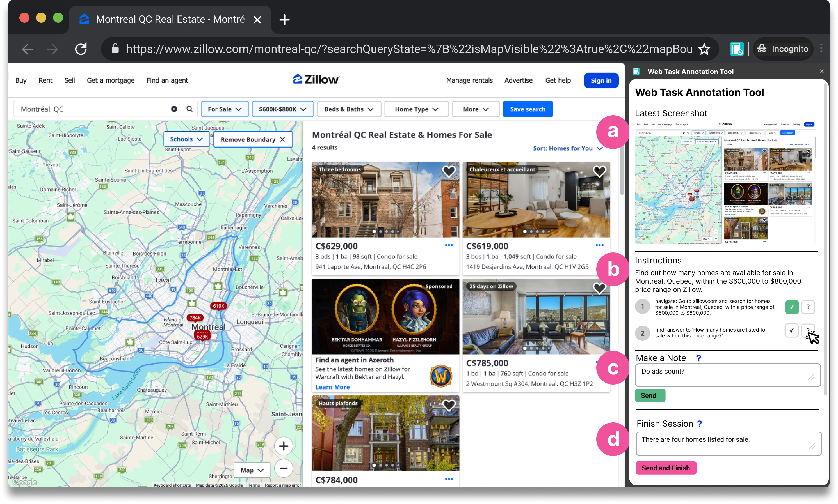This screenshot has width=838, height=504.
Task: Click the search magnifier icon
Action: point(189,109)
